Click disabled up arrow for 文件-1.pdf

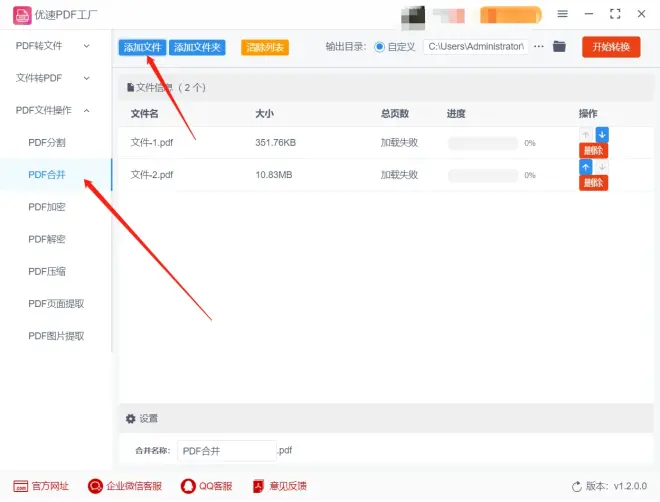(586, 135)
